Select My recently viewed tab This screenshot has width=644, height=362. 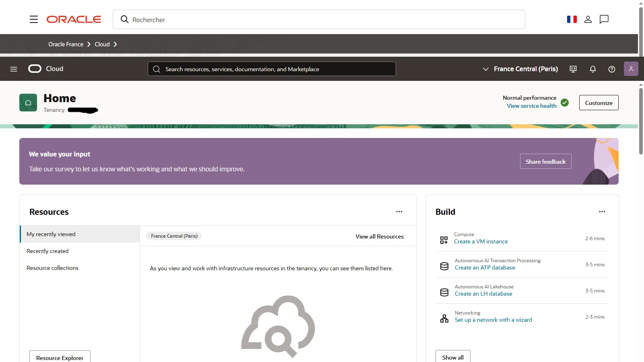tap(80, 234)
